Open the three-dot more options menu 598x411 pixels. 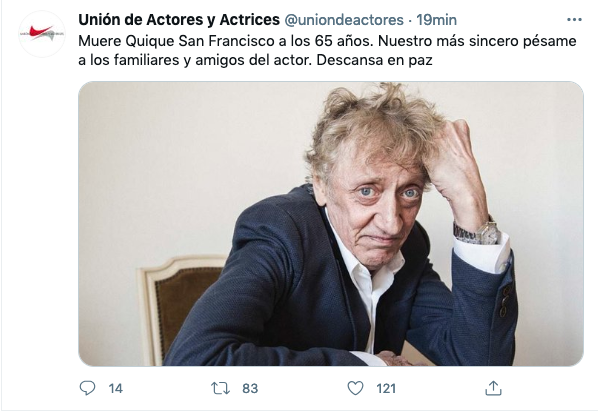pyautogui.click(x=574, y=19)
